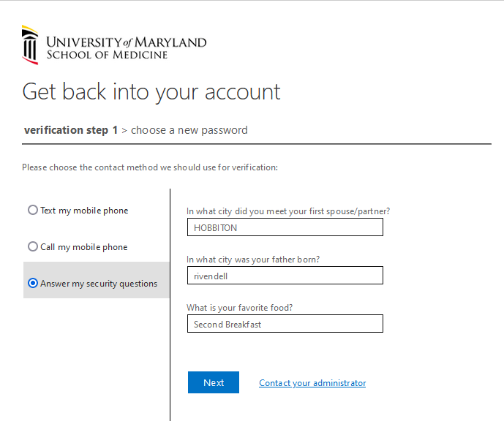Image resolution: width=504 pixels, height=435 pixels.
Task: Click the 'choose a new password' step
Action: [x=189, y=130]
